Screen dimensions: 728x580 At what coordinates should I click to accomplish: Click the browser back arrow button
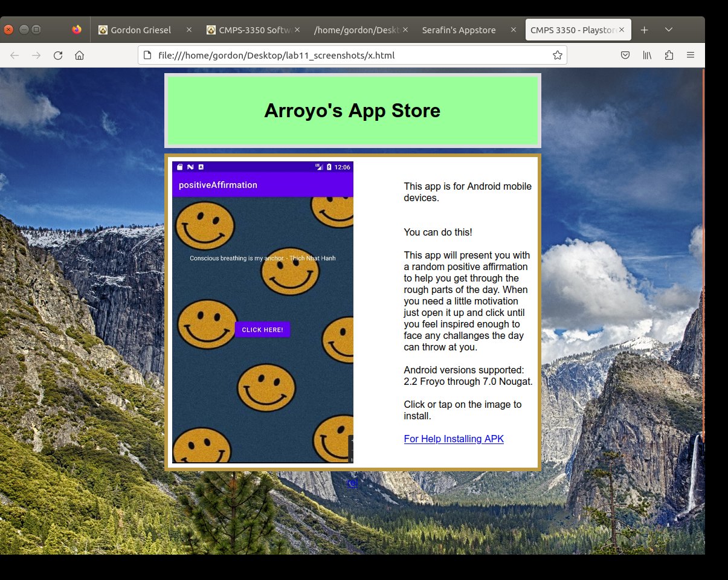pos(14,56)
